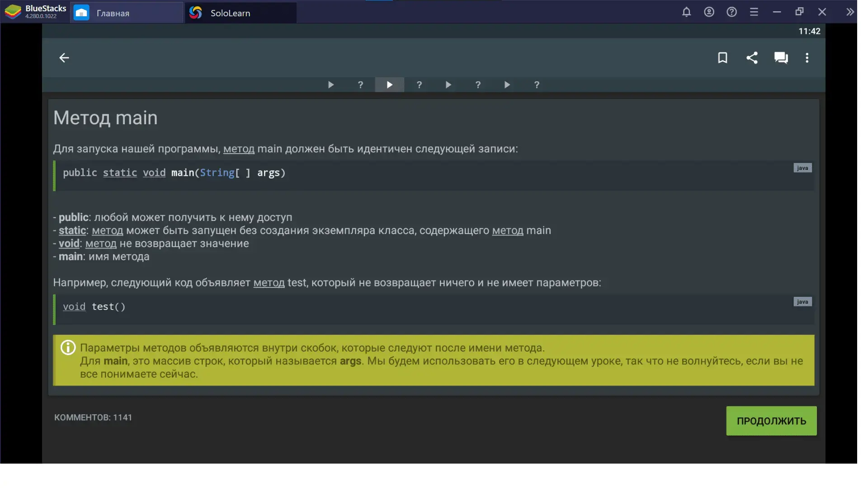Screen dimensions: 868x488
Task: Click the BlueStacks logo
Action: point(13,12)
